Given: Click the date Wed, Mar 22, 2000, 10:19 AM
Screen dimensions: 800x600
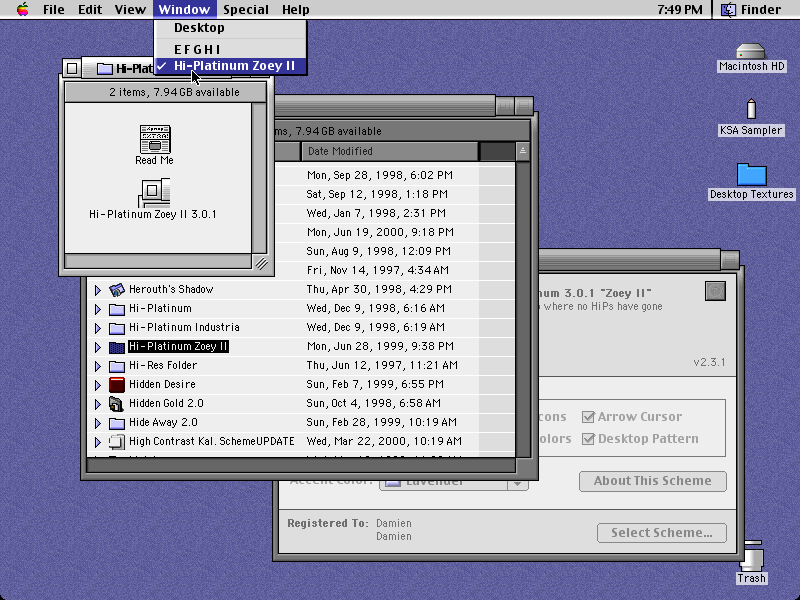Looking at the screenshot, I should [384, 441].
